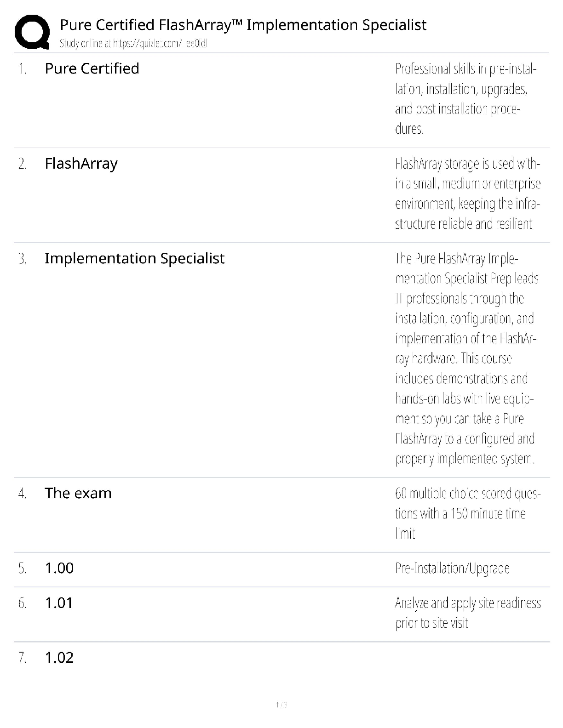This screenshot has width=563, height=728.
Task: Click the "Implementation Specialist" term
Action: click(134, 258)
